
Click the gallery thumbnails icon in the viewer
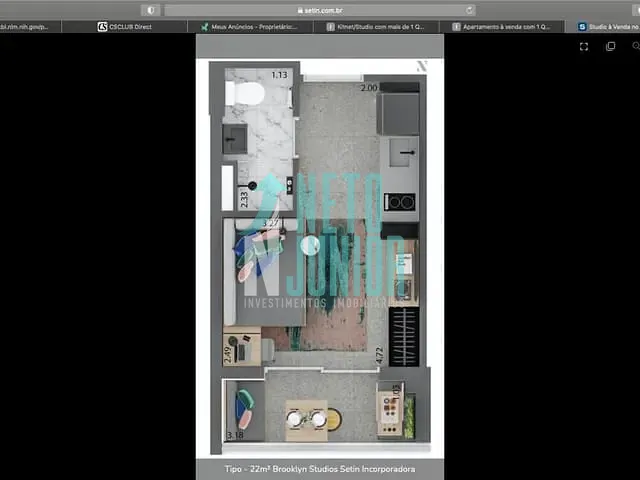611,47
